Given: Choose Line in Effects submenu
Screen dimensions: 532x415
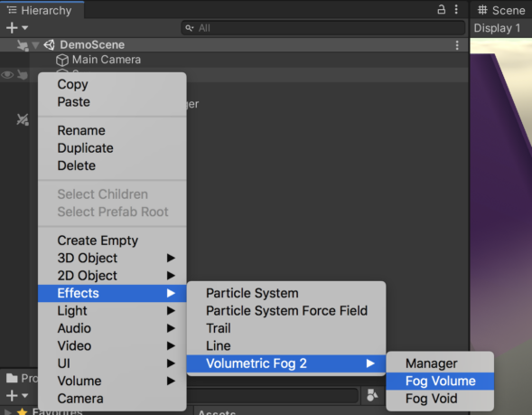Looking at the screenshot, I should [286, 346].
